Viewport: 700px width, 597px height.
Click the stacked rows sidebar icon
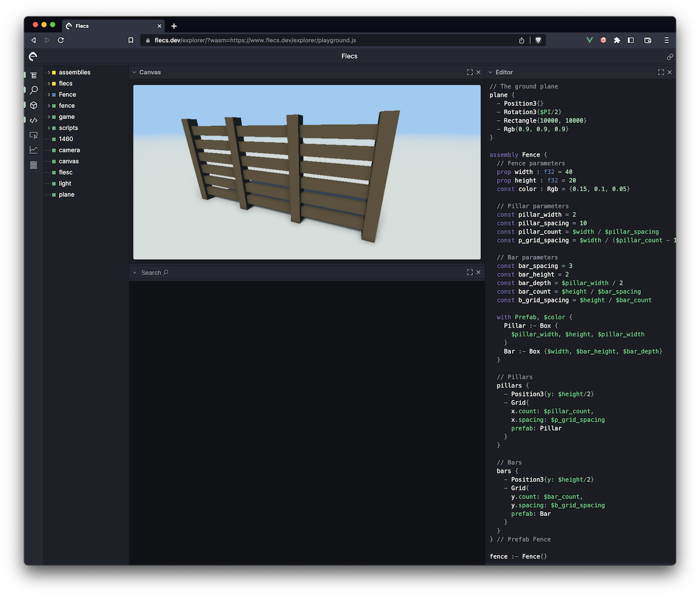[33, 165]
